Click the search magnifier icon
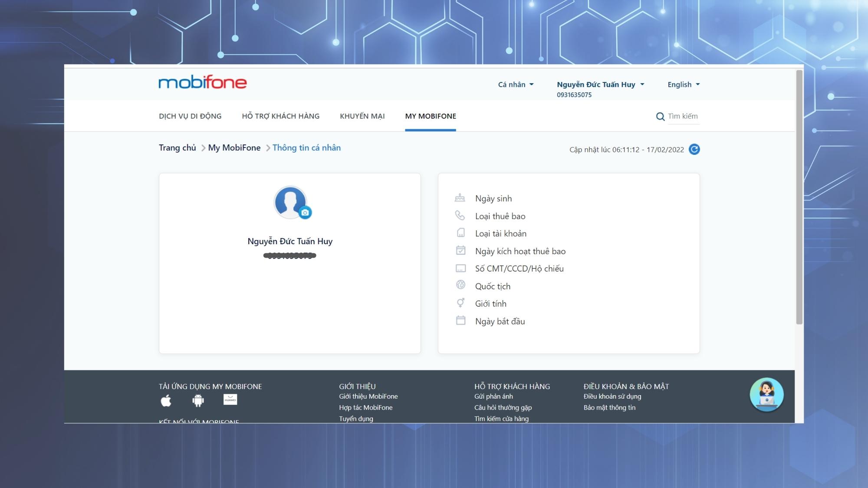 click(660, 116)
